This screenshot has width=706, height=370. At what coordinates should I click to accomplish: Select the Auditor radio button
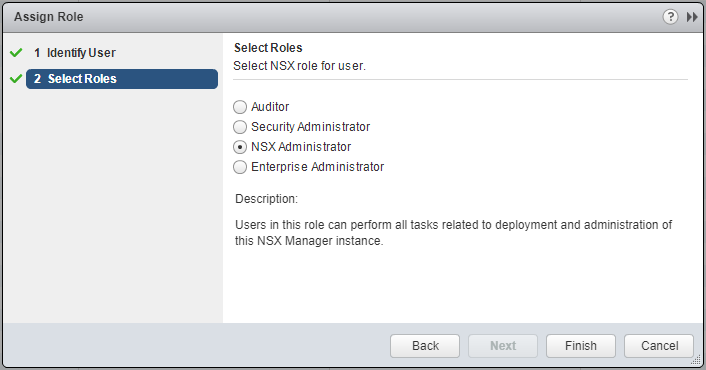(x=240, y=107)
